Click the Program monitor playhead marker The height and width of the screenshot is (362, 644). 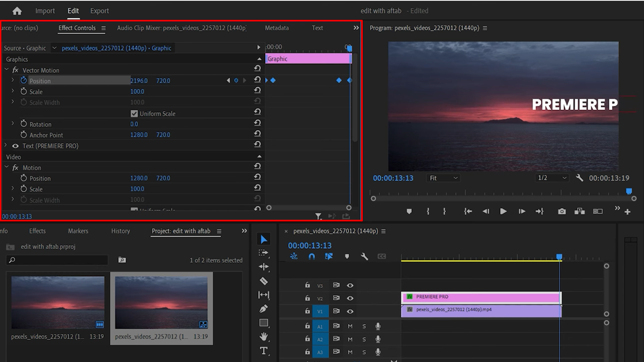tap(628, 191)
